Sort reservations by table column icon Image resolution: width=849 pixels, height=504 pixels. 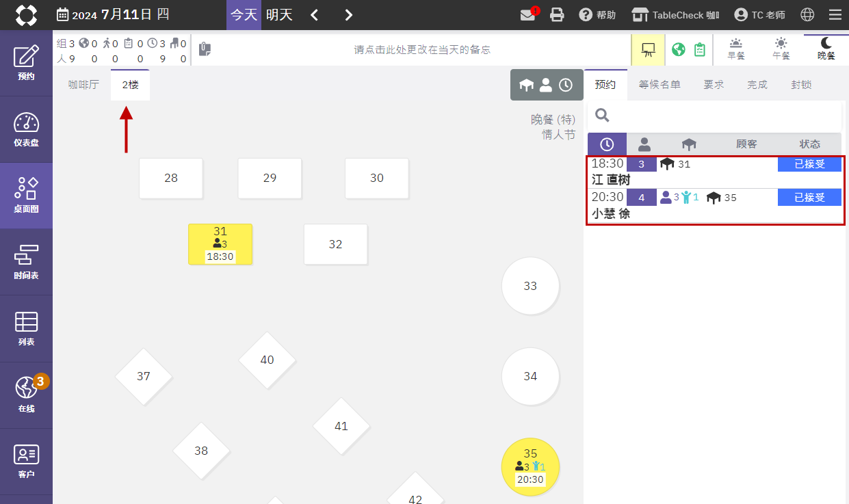pos(689,144)
